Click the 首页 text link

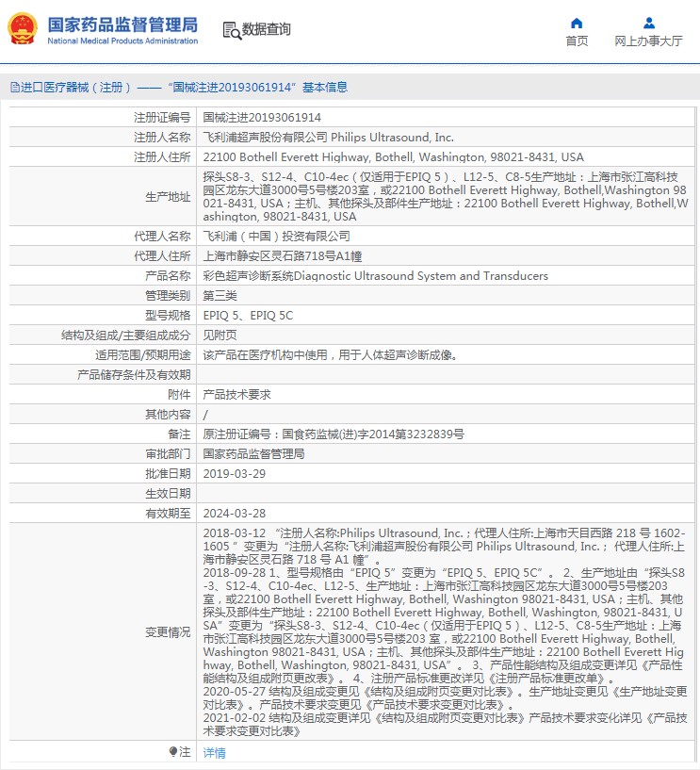pyautogui.click(x=577, y=41)
